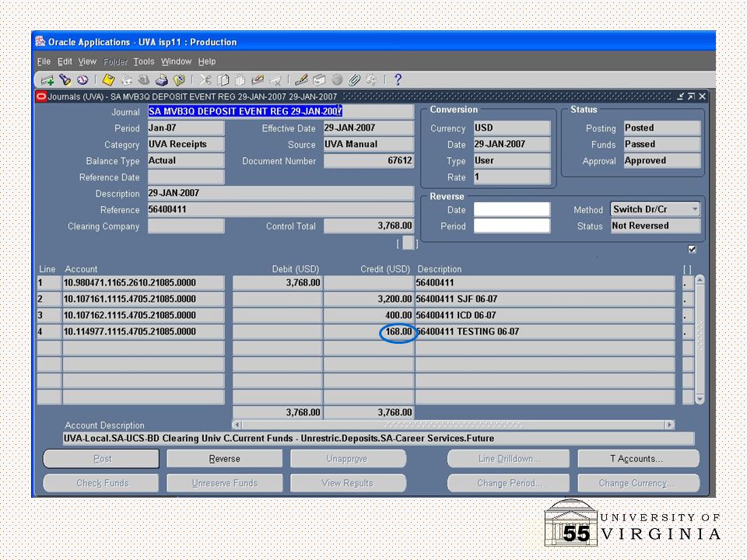Click the Oracle icon in Journals title bar
Screen dimensions: 747x560
tap(41, 96)
